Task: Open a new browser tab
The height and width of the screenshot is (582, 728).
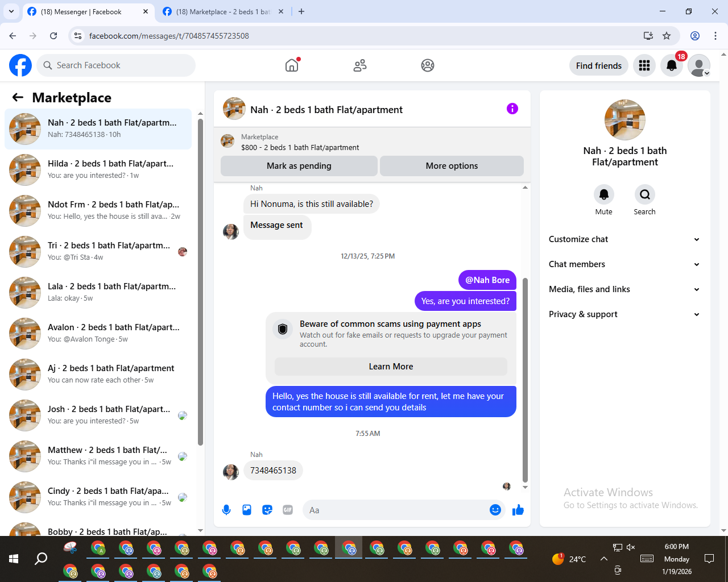Action: [301, 11]
